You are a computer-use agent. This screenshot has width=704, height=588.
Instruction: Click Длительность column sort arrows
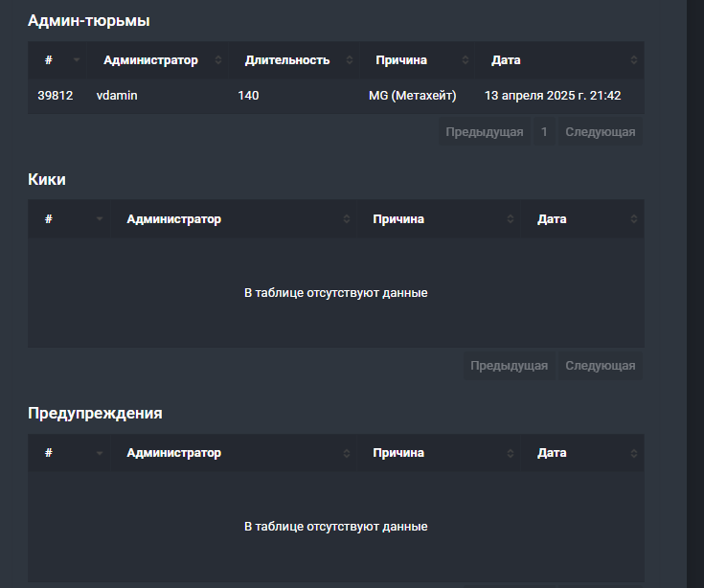[x=350, y=60]
